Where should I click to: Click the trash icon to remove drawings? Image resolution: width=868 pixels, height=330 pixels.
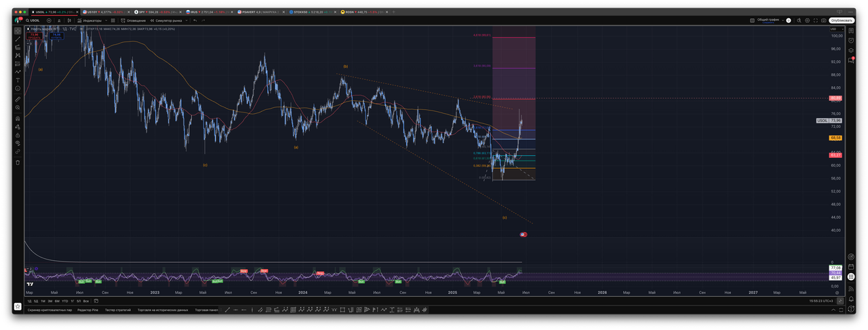tap(18, 163)
